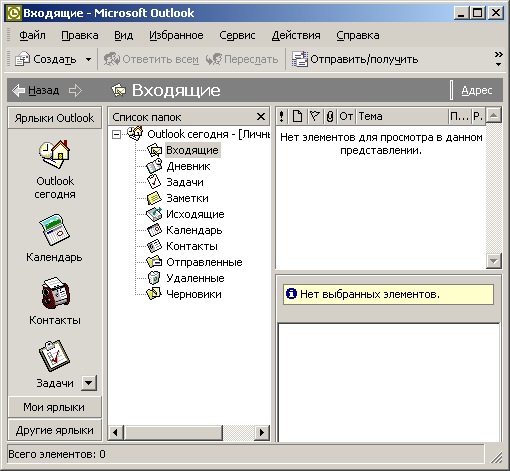
Task: Click the Удаленные trash icon
Action: [x=155, y=278]
